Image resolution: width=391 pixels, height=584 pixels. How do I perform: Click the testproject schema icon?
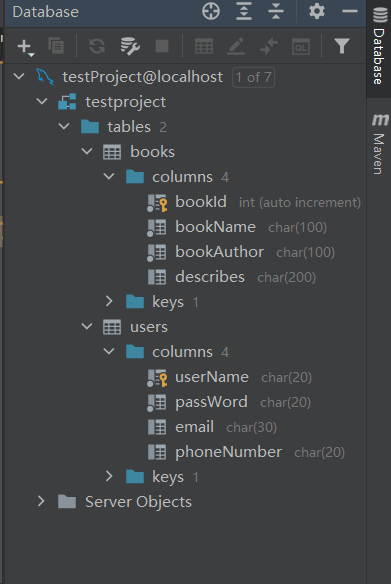click(x=67, y=102)
